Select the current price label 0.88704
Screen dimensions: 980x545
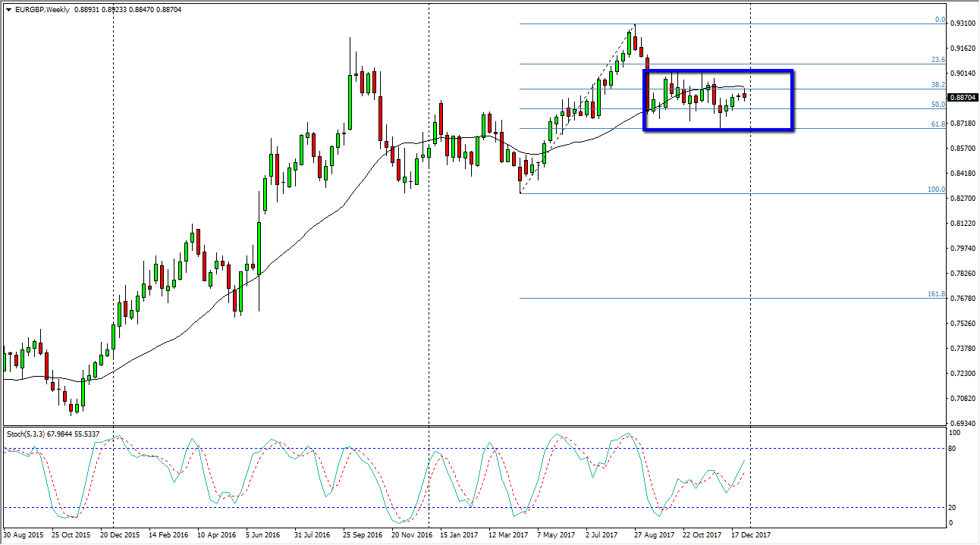point(962,98)
